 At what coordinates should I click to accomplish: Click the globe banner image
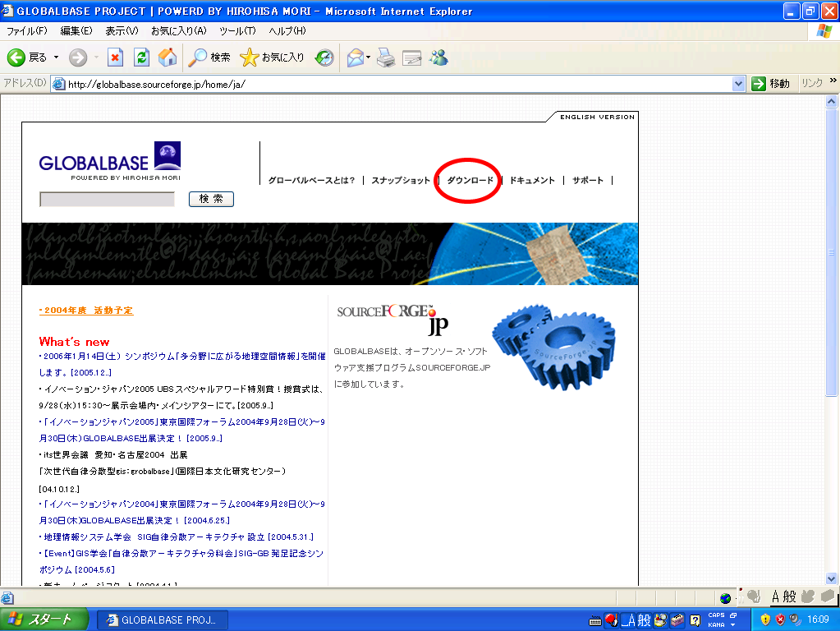[x=329, y=254]
